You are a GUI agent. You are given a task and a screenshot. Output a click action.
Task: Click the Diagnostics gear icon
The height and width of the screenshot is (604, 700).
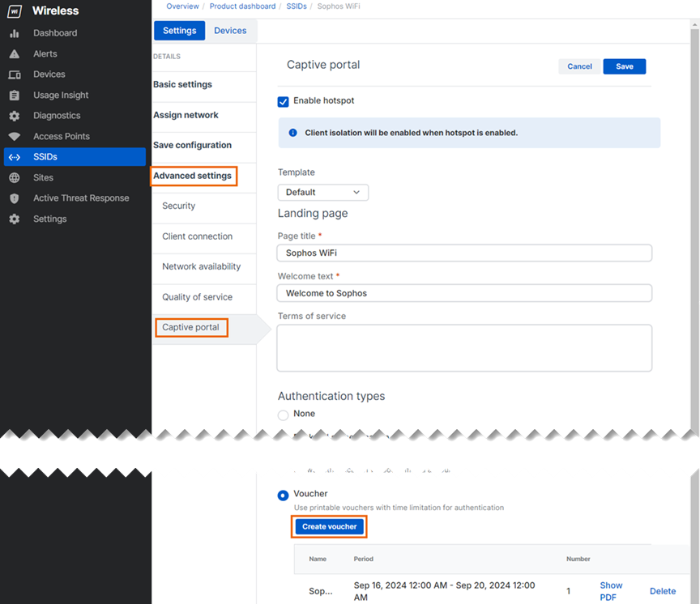[15, 116]
